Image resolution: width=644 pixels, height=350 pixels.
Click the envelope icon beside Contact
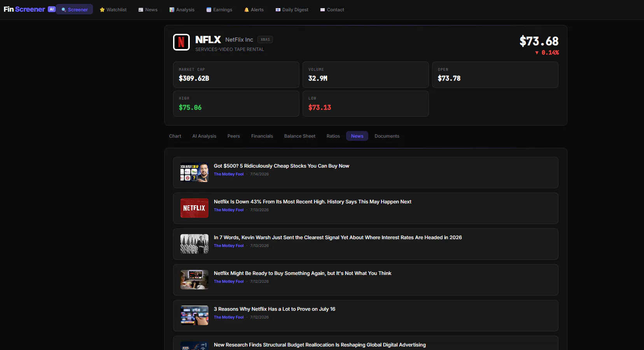click(x=322, y=10)
